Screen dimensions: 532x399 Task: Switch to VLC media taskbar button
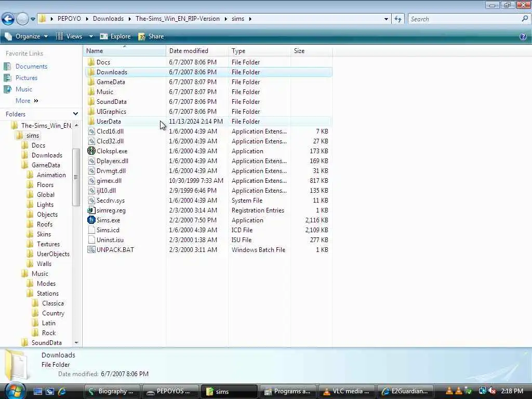coord(346,392)
